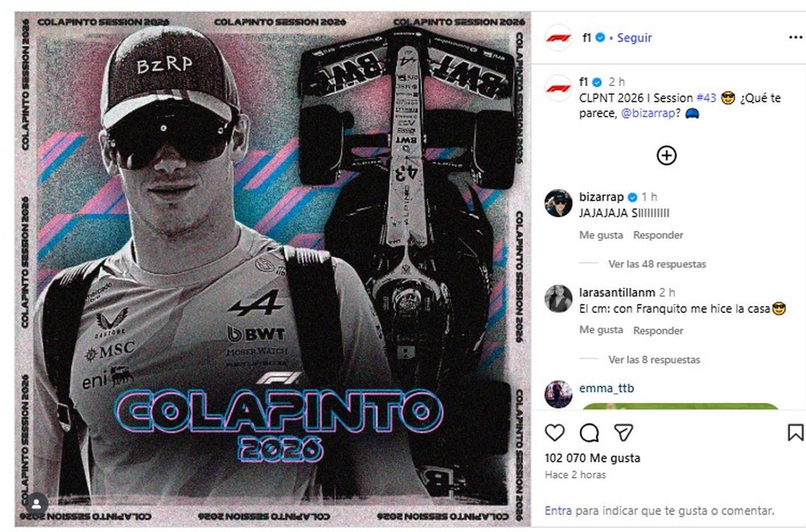
Task: Expand Ver las 8 respuestas
Action: 654,360
